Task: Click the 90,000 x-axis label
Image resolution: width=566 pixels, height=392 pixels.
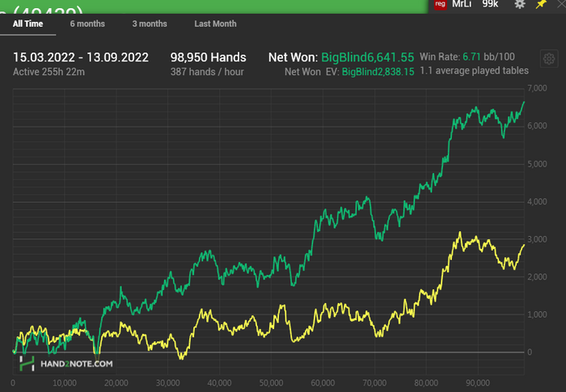Action: point(478,383)
